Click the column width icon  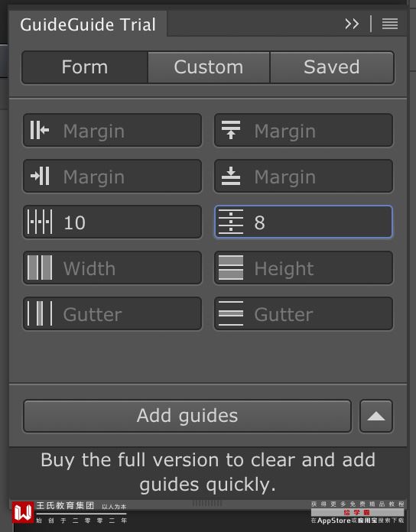(x=40, y=268)
